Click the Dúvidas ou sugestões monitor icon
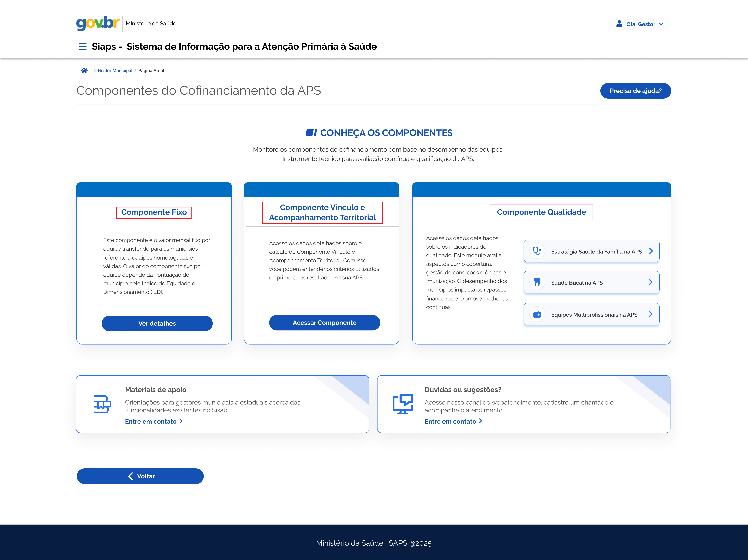 pos(402,404)
